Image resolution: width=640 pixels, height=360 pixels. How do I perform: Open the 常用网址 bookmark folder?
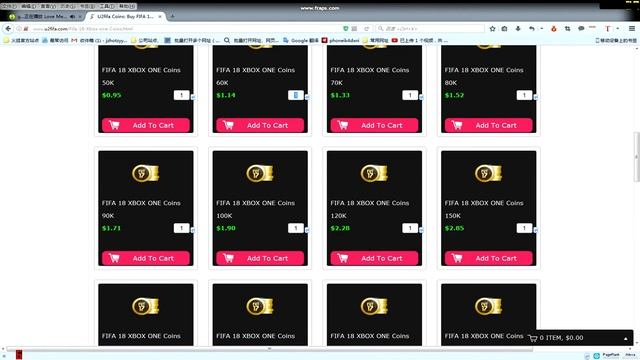pos(375,40)
